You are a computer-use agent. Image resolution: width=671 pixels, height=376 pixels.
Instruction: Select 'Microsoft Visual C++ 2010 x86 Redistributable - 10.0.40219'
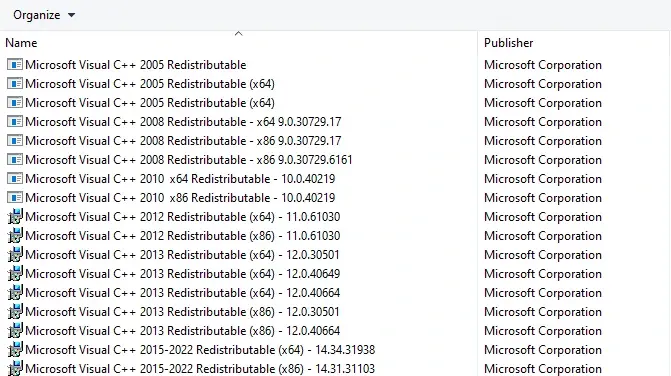180,198
